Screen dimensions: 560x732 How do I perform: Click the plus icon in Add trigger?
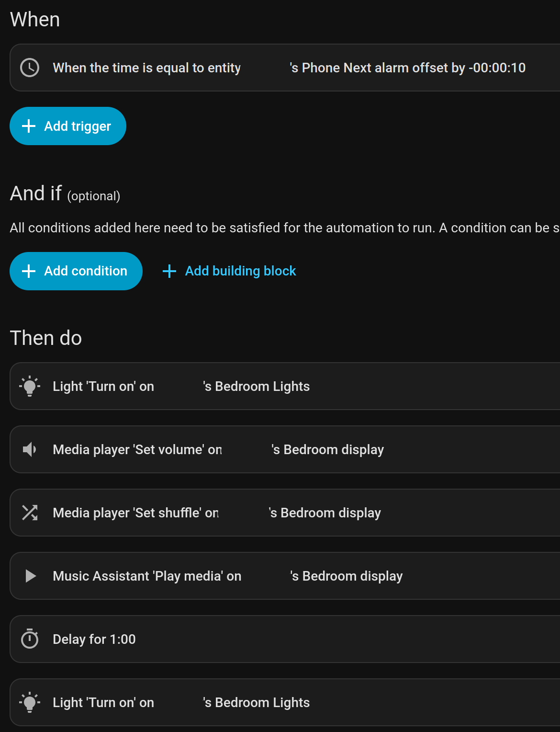tap(29, 126)
